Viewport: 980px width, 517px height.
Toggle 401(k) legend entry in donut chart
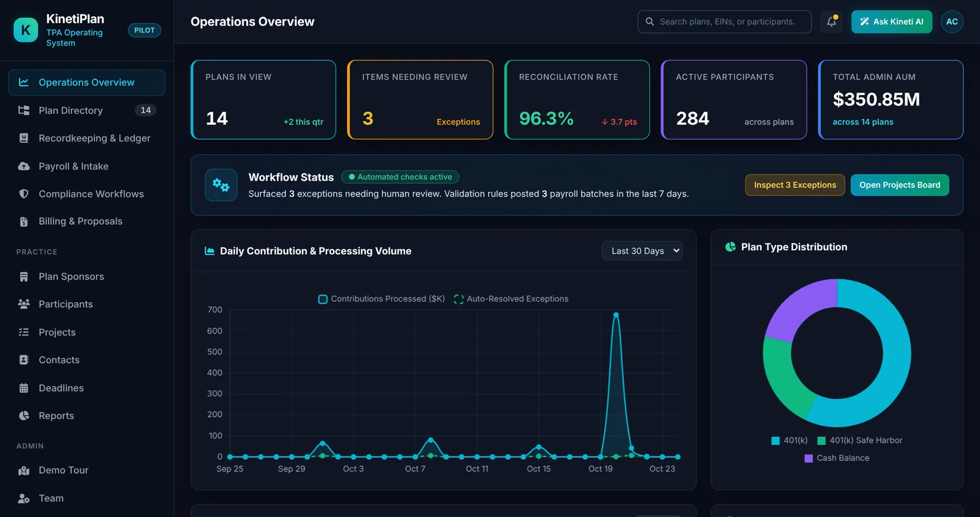[790, 440]
